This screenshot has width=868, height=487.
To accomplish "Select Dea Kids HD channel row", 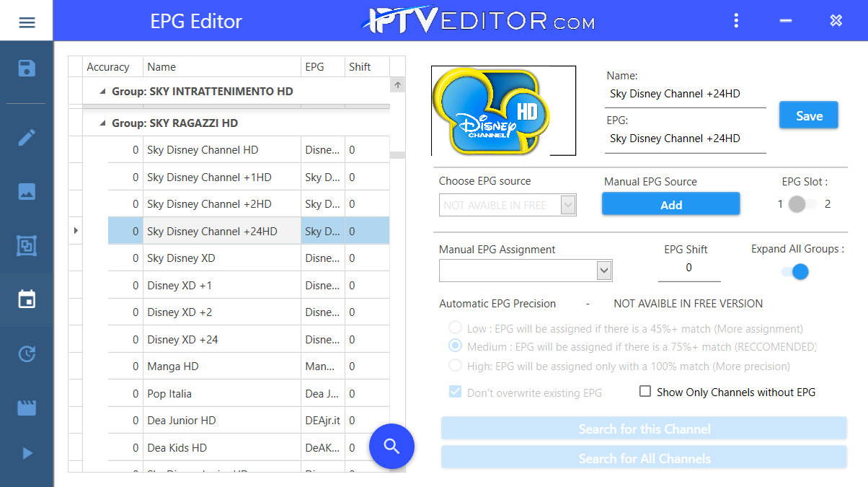I will click(249, 447).
